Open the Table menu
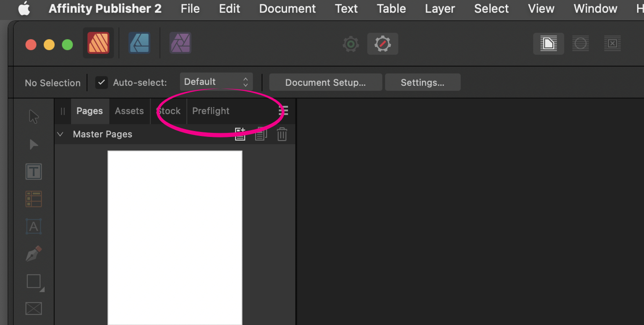644x325 pixels. 392,9
